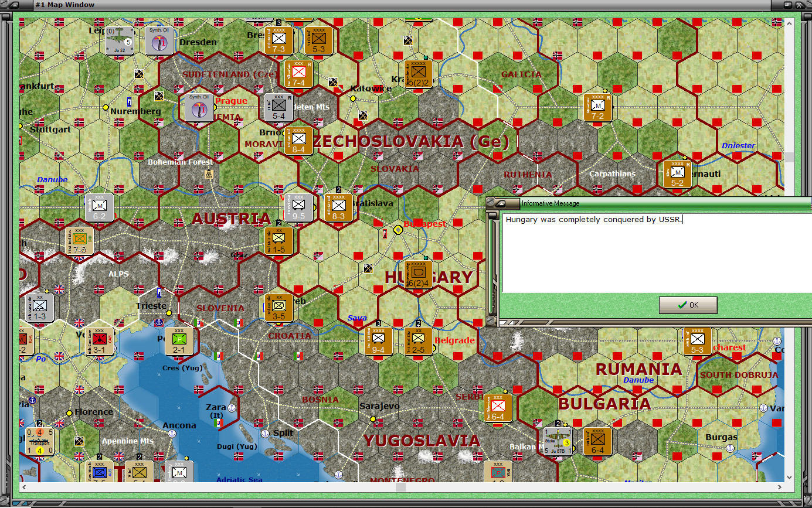
Task: Click the port anchor icon near Burgas
Action: [x=730, y=448]
